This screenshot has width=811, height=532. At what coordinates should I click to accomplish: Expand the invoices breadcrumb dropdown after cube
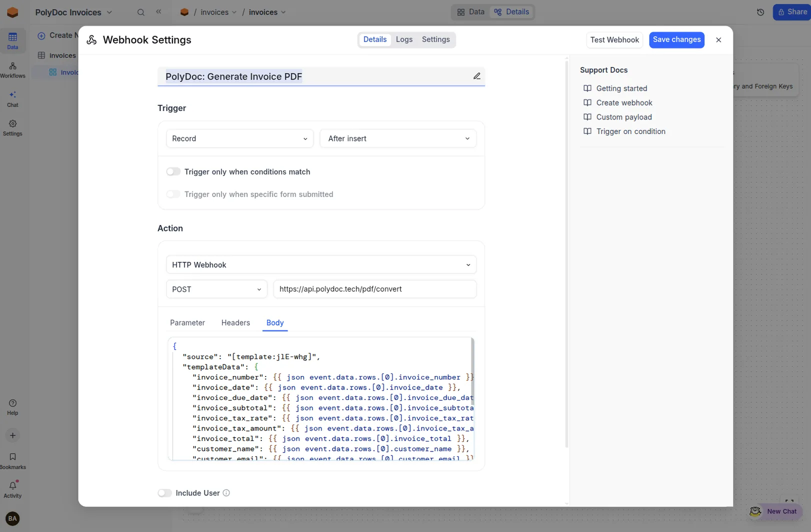pos(218,12)
